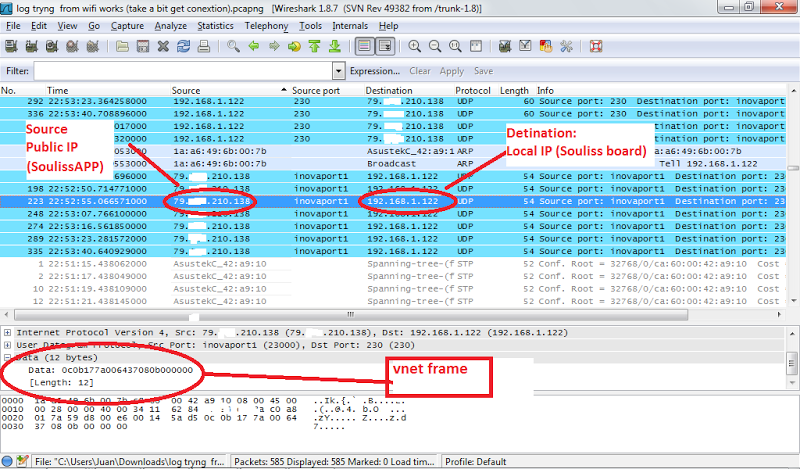Click the Save filter button

483,71
